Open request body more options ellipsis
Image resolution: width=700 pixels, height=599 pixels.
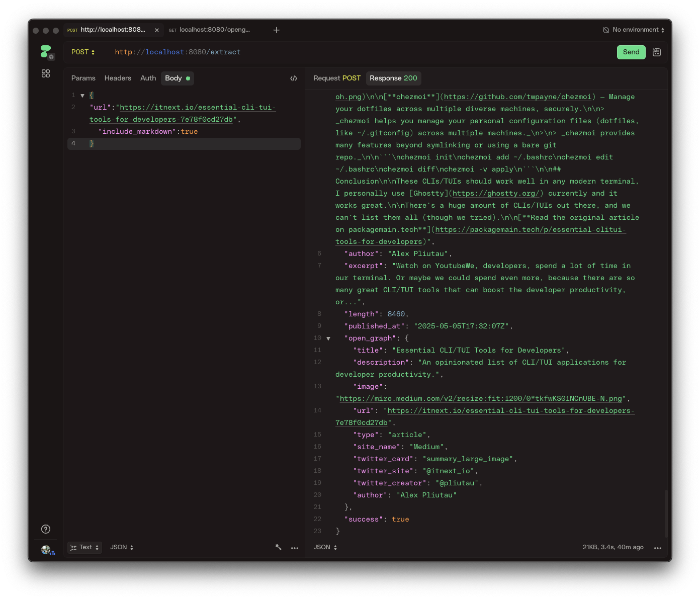pos(295,548)
